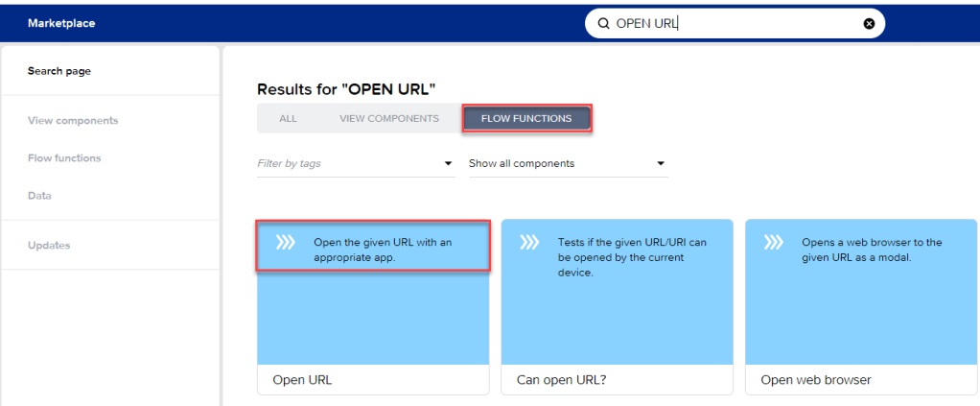980x406 pixels.
Task: Switch to the ALL results tab
Action: [288, 119]
